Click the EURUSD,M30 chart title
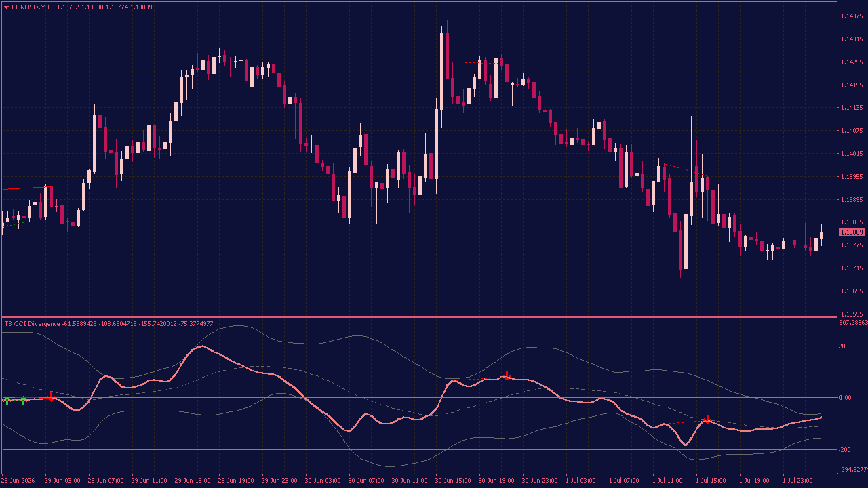Screen dimensions: 868x488 [x=33, y=7]
